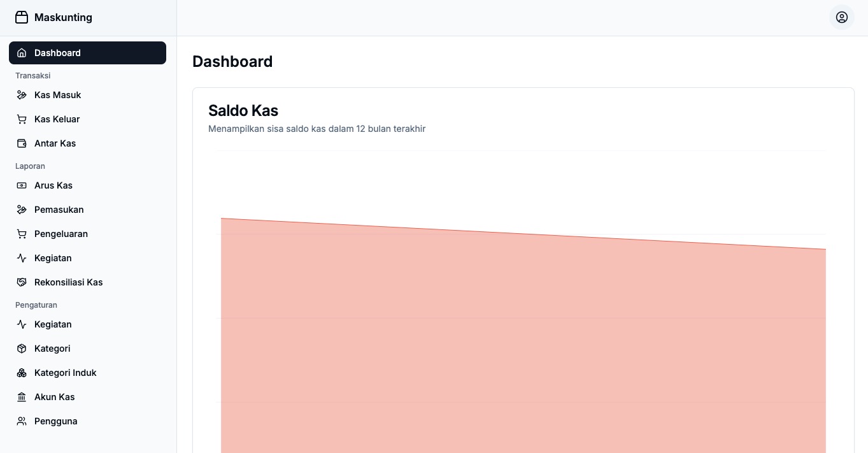Click the Kegiatan activity pulse icon
This screenshot has height=453, width=868.
coord(22,258)
